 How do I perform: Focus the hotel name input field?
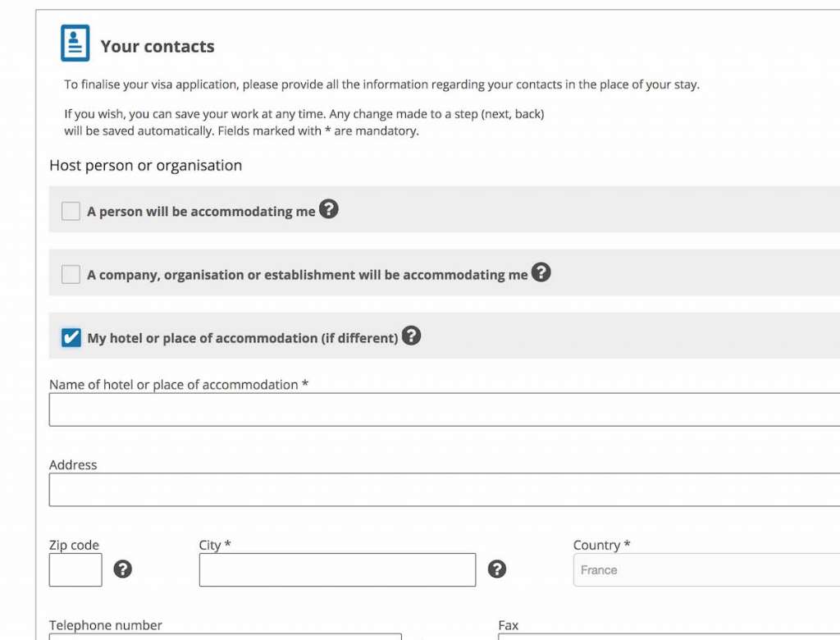[x=444, y=409]
